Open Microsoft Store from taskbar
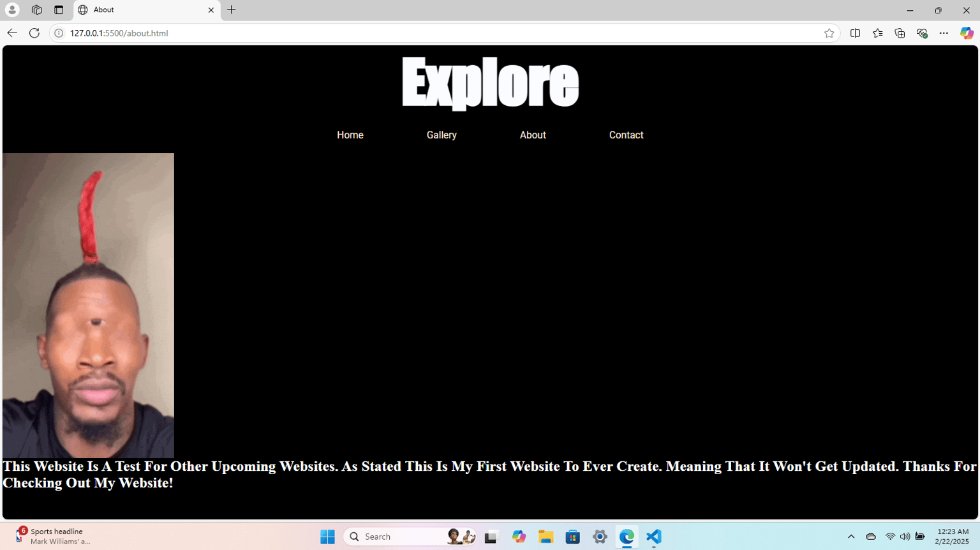980x550 pixels. pyautogui.click(x=572, y=537)
